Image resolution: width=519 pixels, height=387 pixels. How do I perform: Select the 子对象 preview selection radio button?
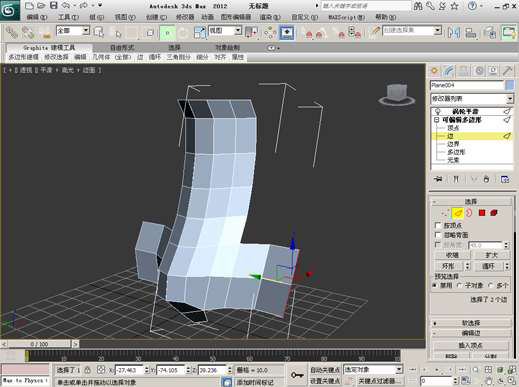point(460,286)
